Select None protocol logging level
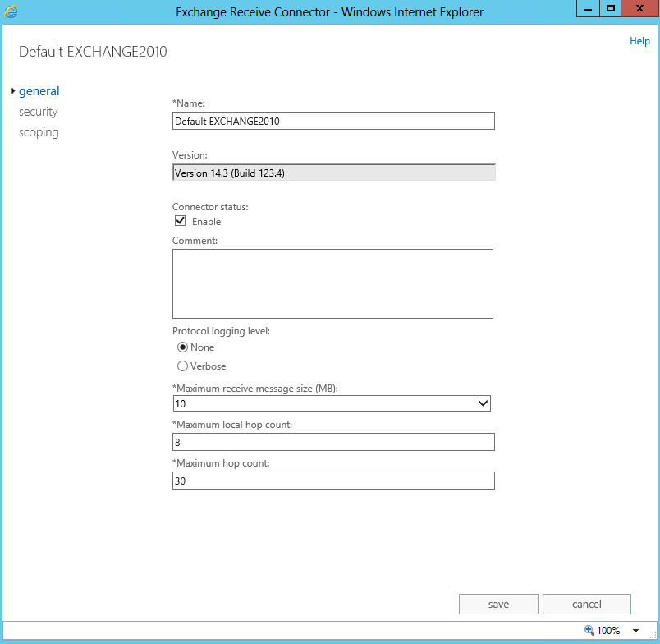 click(x=182, y=347)
